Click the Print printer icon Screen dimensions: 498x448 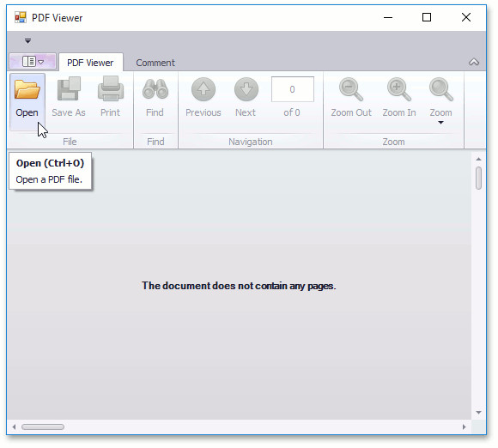pyautogui.click(x=111, y=88)
